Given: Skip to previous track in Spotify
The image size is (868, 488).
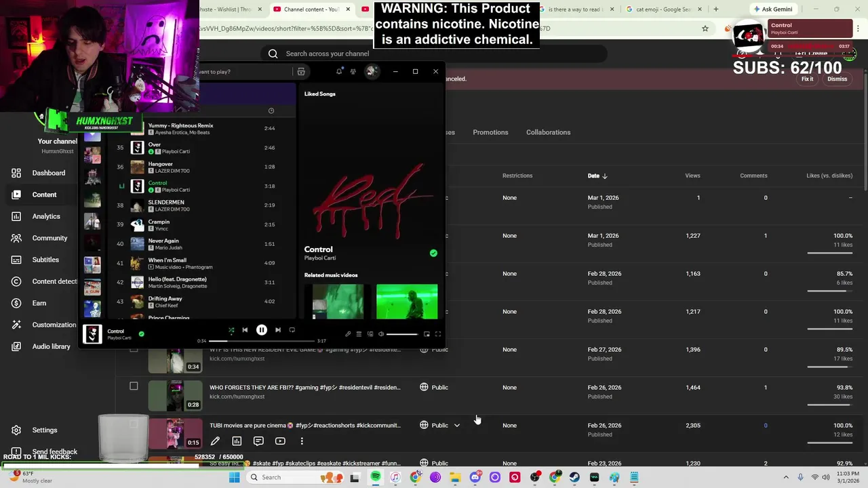Looking at the screenshot, I should pyautogui.click(x=245, y=330).
